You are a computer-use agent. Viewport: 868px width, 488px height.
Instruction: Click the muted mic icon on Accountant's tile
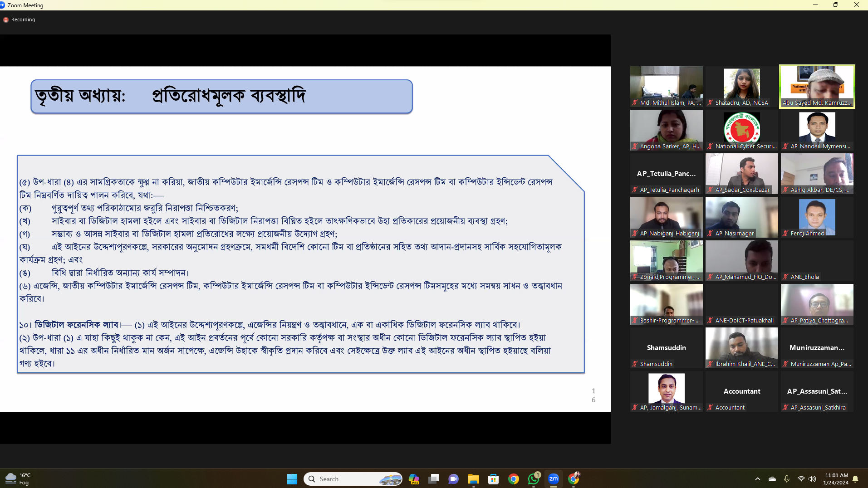click(710, 407)
